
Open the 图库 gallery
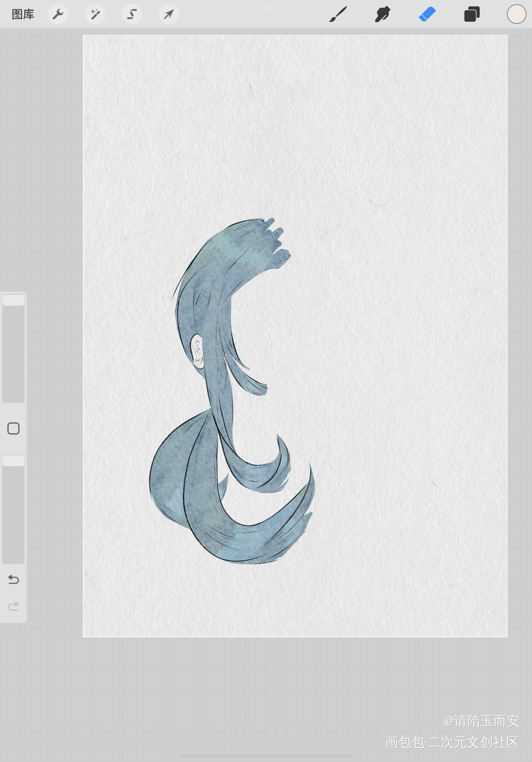point(23,14)
